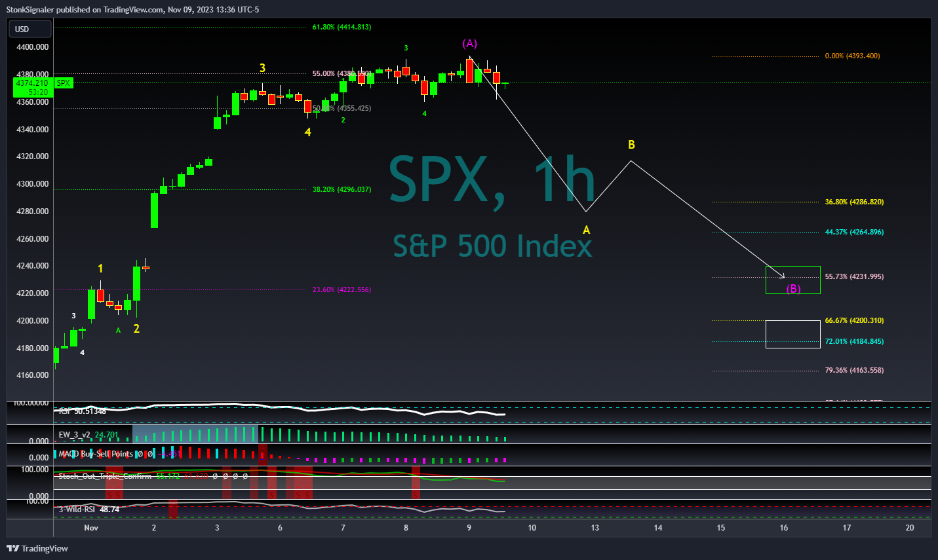Click the TradingView logo
The height and width of the screenshot is (560, 938).
click(x=37, y=548)
